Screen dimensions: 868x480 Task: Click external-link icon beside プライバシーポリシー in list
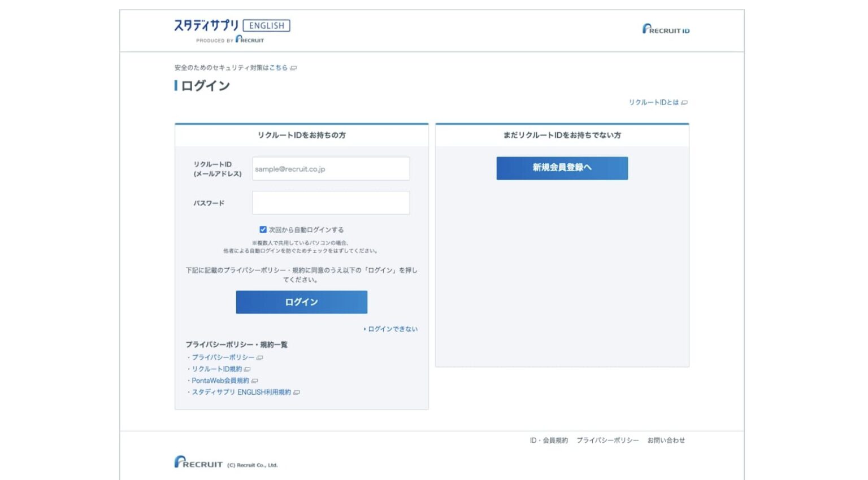point(260,358)
